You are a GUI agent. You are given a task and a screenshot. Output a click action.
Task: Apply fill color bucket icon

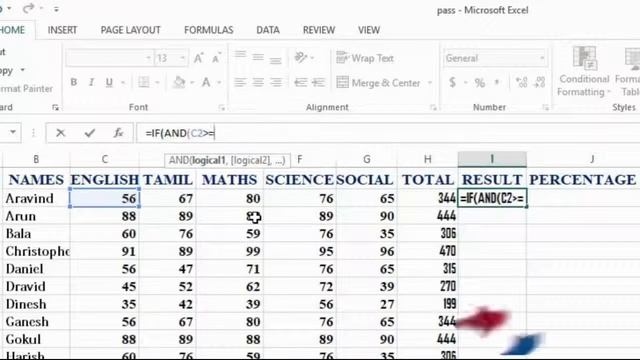(x=179, y=82)
